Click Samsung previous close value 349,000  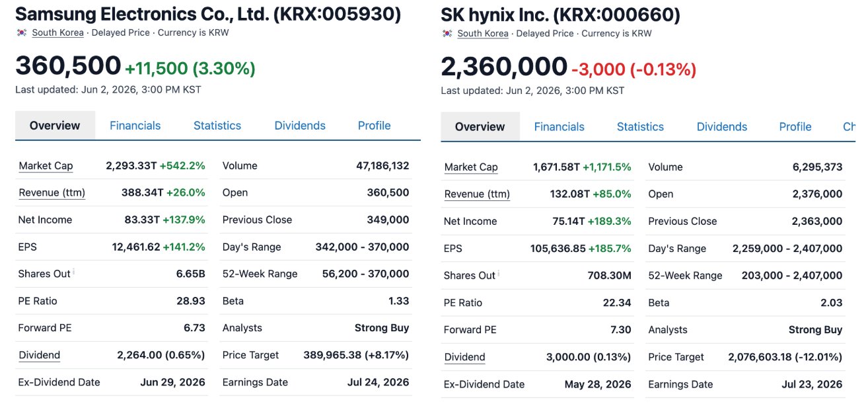pos(388,220)
